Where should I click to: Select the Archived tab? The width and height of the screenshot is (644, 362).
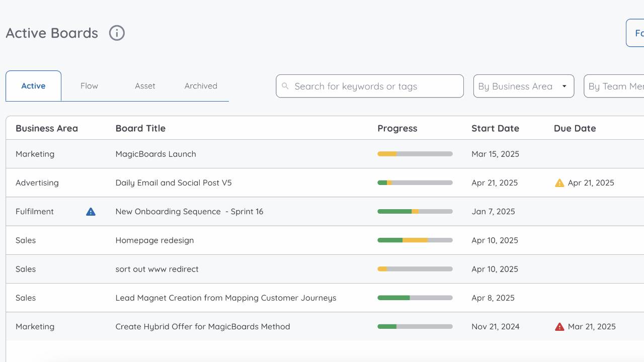[x=201, y=86]
